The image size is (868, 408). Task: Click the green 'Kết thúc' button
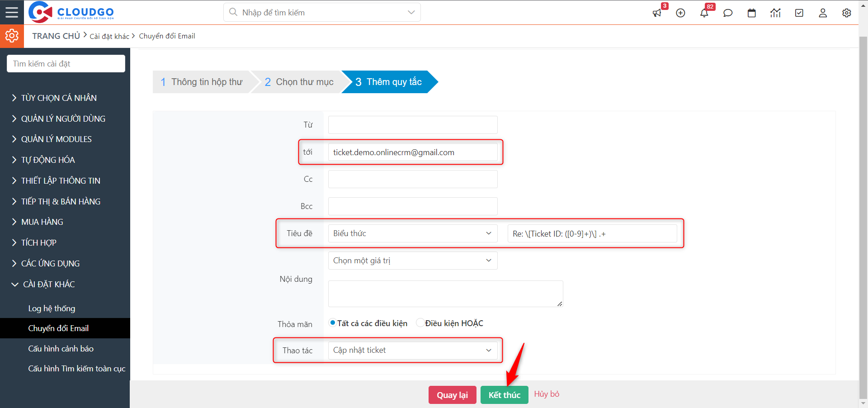click(x=504, y=395)
